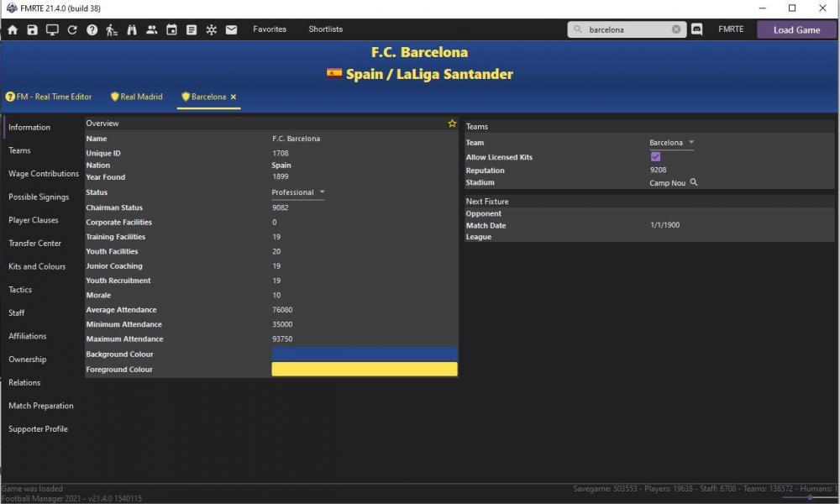This screenshot has height=504, width=840.
Task: Click the FMRTE app icon in title bar
Action: click(12, 8)
